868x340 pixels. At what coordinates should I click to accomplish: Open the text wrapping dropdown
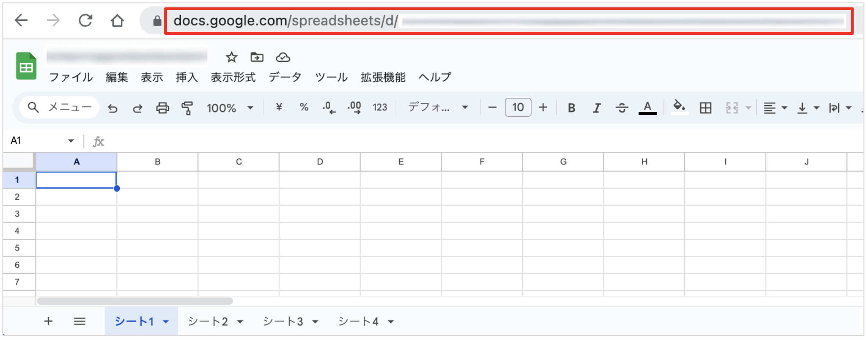pyautogui.click(x=840, y=108)
